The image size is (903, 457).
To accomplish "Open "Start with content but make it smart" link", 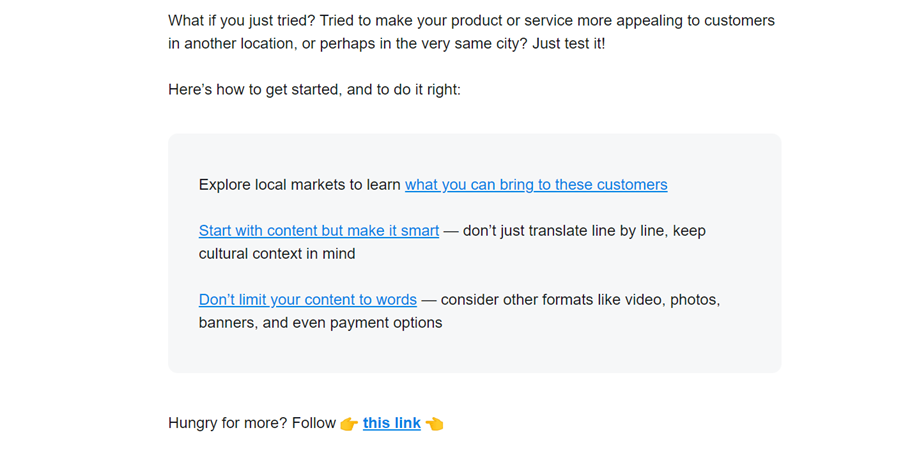I will pos(318,231).
